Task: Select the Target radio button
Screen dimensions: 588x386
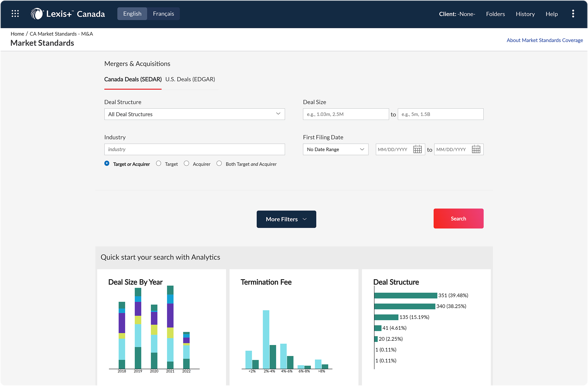Action: click(x=159, y=164)
